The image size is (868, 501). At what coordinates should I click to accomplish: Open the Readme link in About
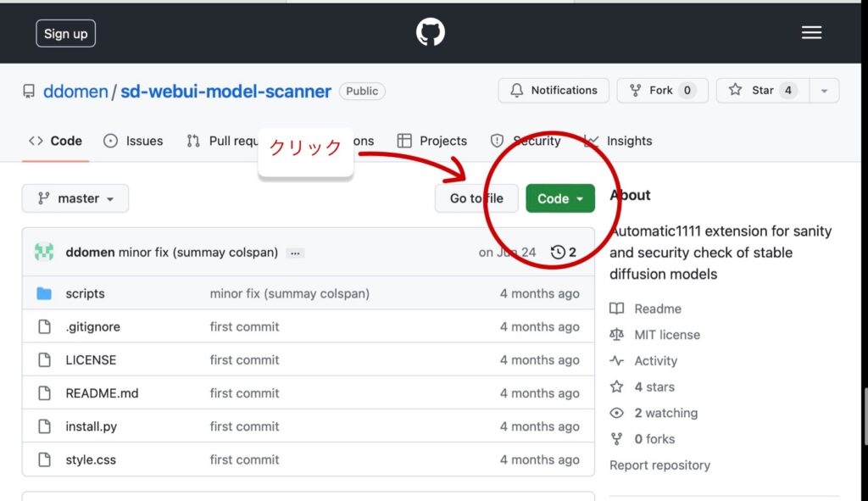coord(658,309)
